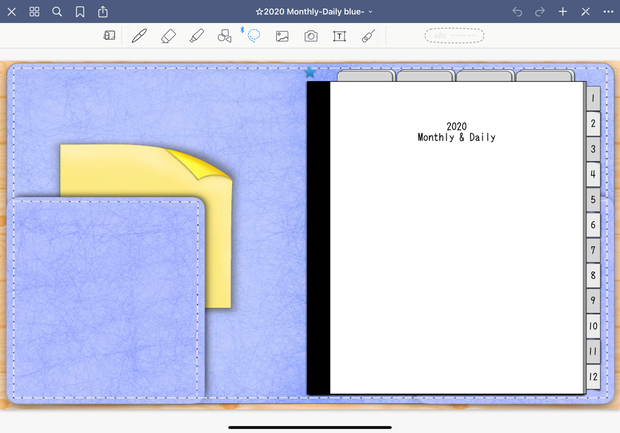Search the document with magnifier icon
620x433 pixels.
[57, 11]
